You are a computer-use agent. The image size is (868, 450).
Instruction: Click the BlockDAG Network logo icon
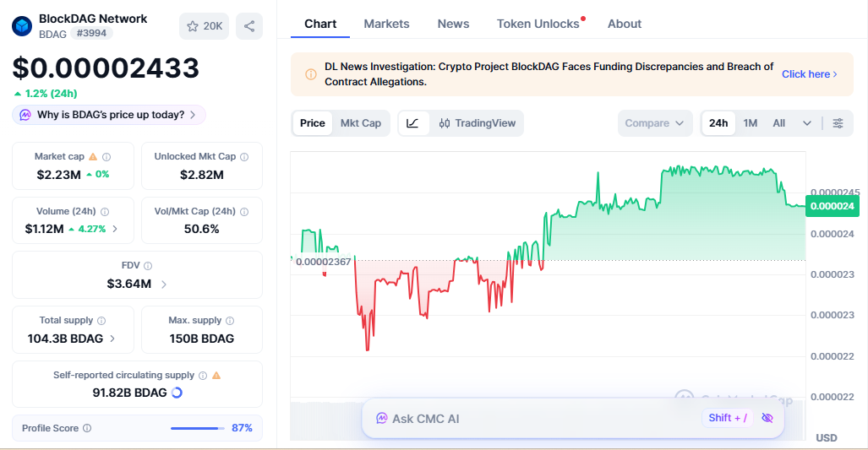22,26
